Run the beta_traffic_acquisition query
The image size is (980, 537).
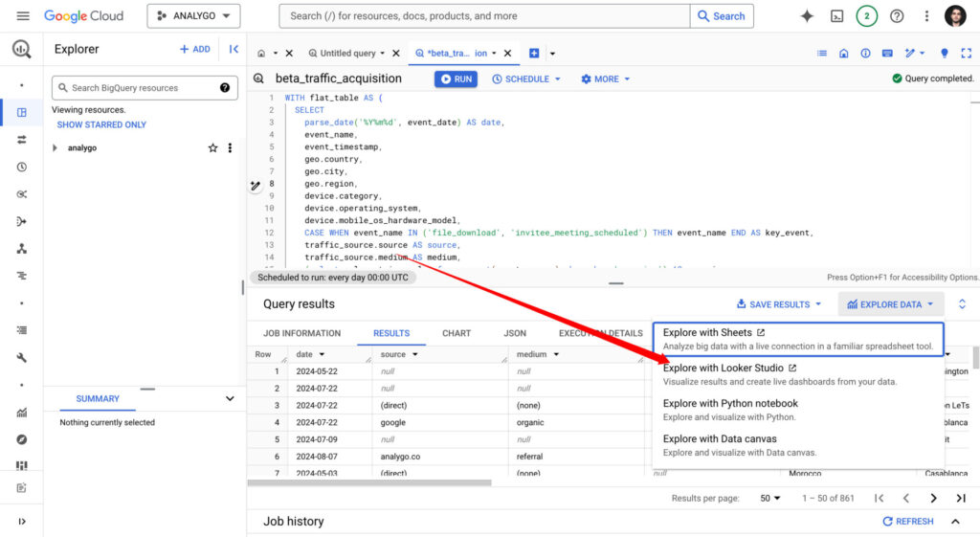point(456,79)
